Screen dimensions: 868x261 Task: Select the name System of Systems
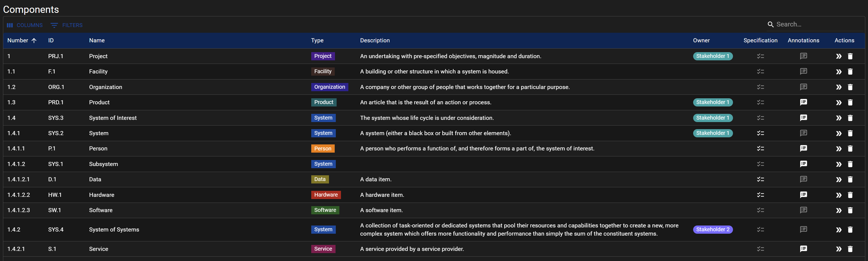click(114, 230)
